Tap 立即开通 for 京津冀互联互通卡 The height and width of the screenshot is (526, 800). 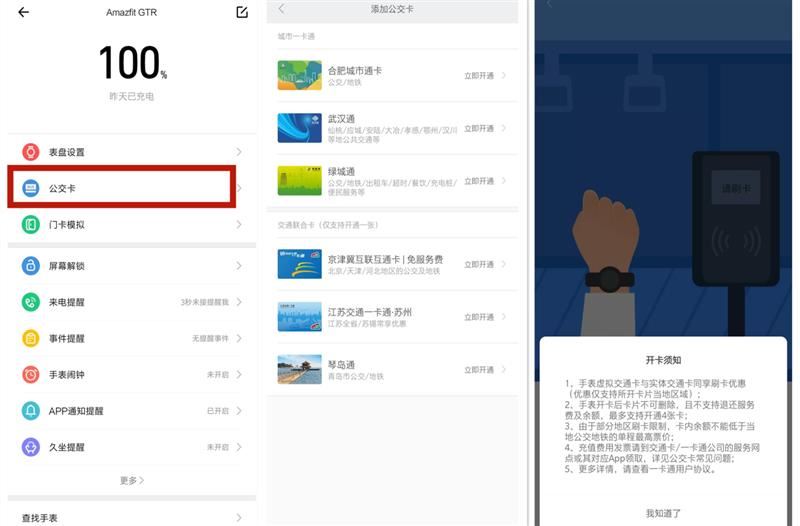(x=479, y=264)
